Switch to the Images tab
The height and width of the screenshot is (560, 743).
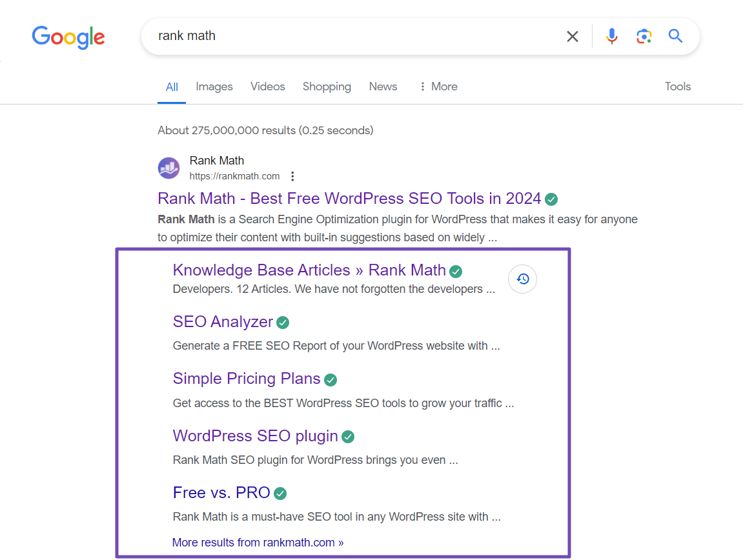[x=214, y=86]
